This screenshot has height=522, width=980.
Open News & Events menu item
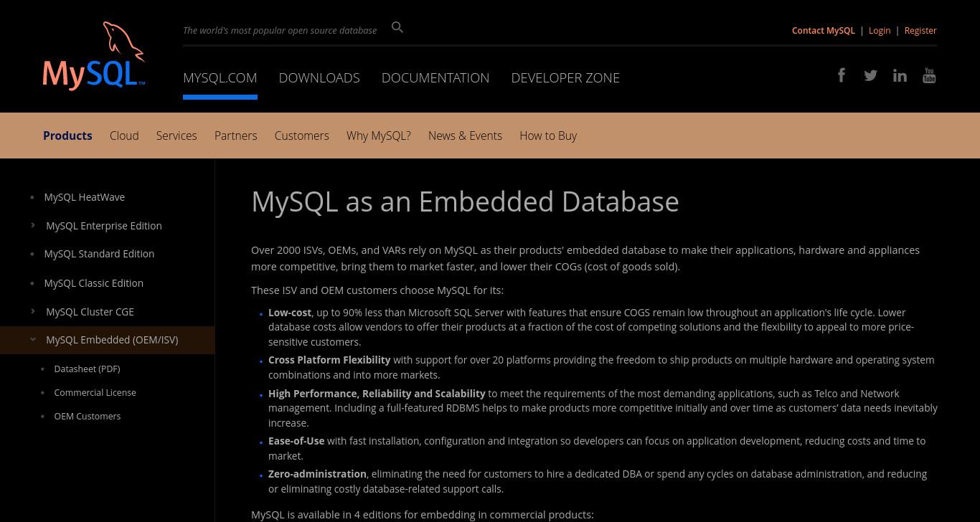pyautogui.click(x=465, y=136)
